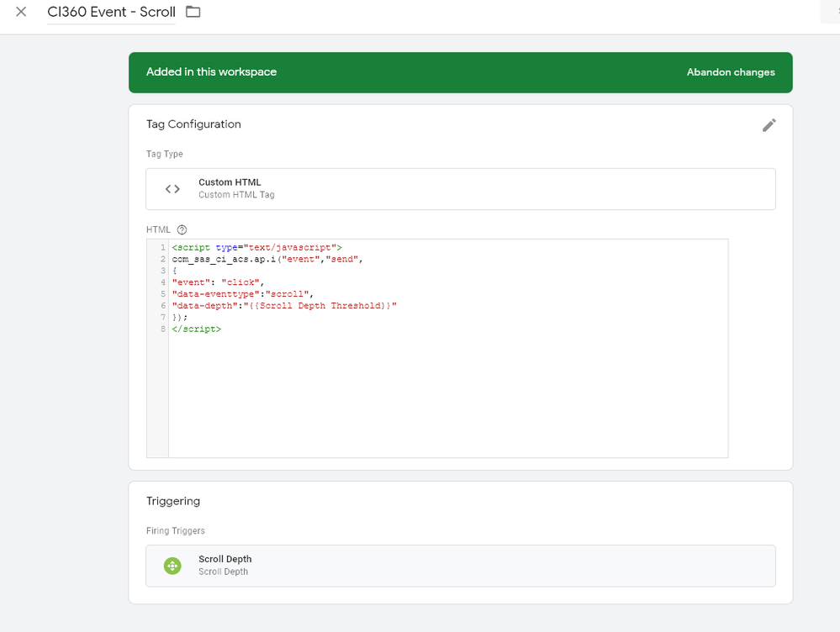
Task: Edit Tag Configuration using pencil icon
Action: coord(769,125)
